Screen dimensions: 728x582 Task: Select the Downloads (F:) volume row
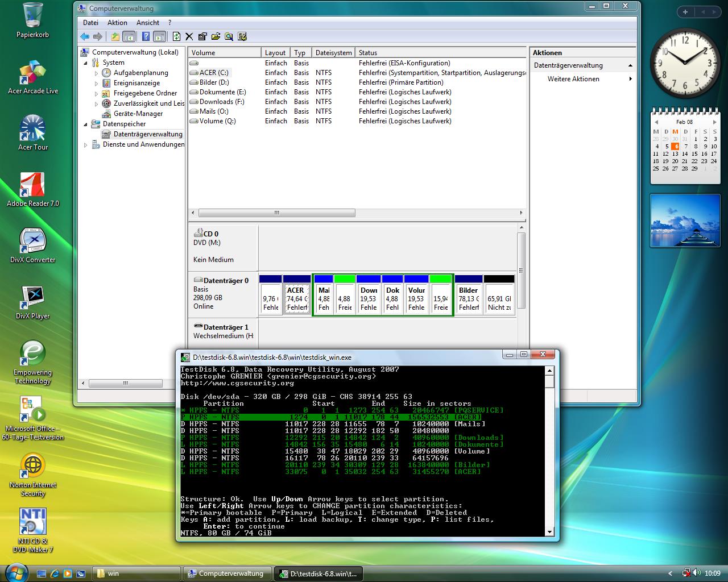222,102
